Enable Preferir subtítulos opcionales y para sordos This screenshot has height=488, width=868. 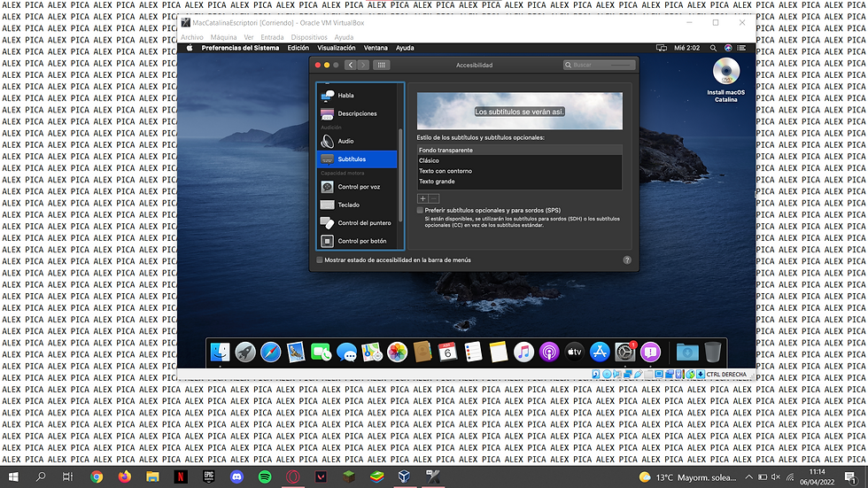coord(420,210)
